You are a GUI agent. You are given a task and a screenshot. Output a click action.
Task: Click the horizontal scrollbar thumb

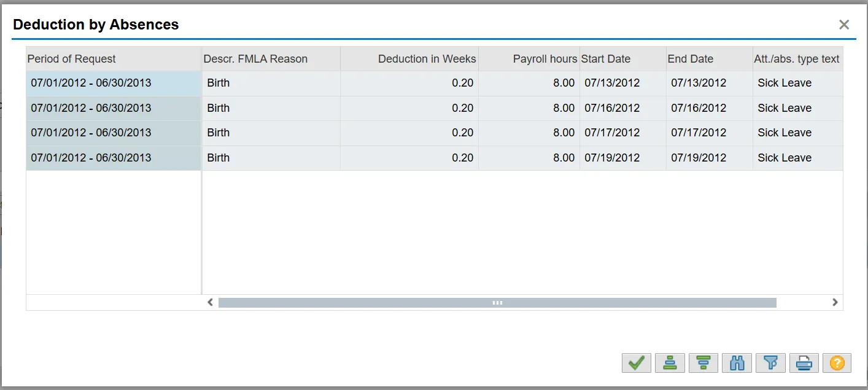point(497,302)
